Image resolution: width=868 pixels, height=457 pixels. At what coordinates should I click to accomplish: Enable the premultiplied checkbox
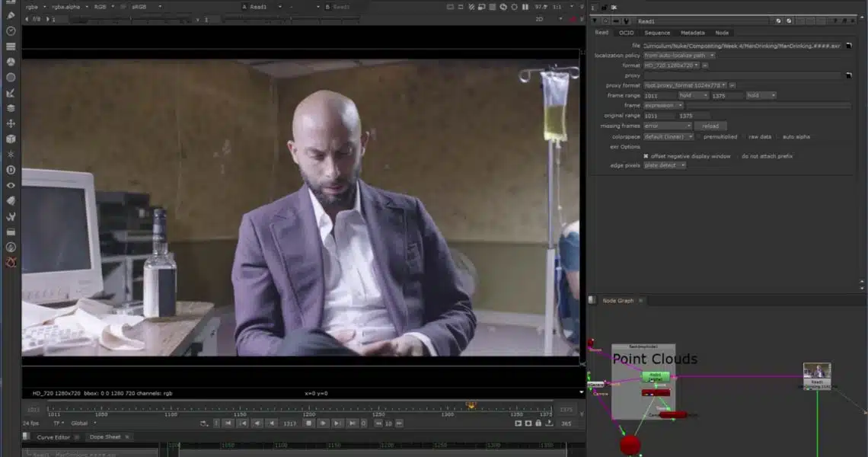[699, 136]
